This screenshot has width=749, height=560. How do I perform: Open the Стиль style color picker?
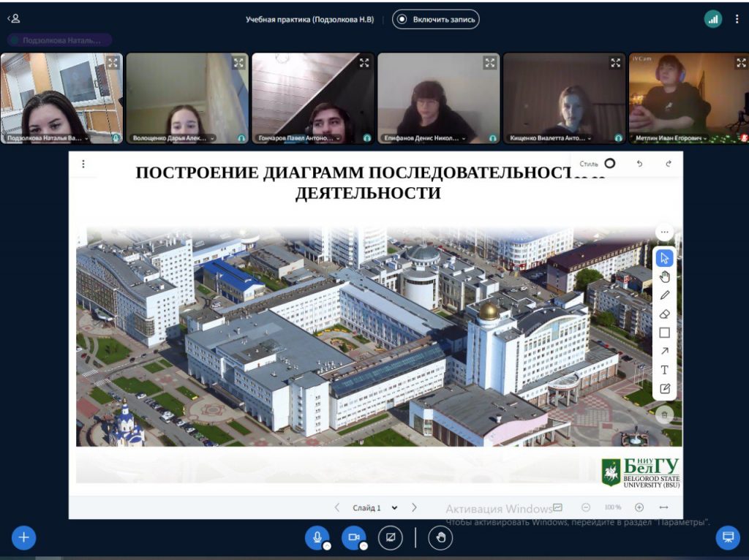tap(609, 163)
